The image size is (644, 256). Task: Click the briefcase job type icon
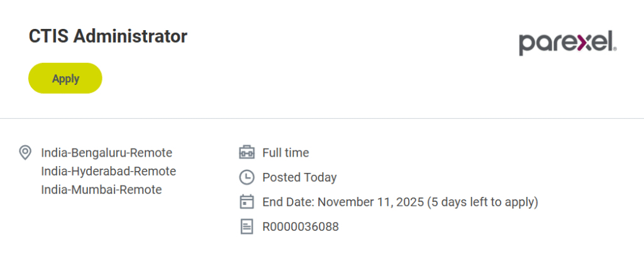(247, 152)
